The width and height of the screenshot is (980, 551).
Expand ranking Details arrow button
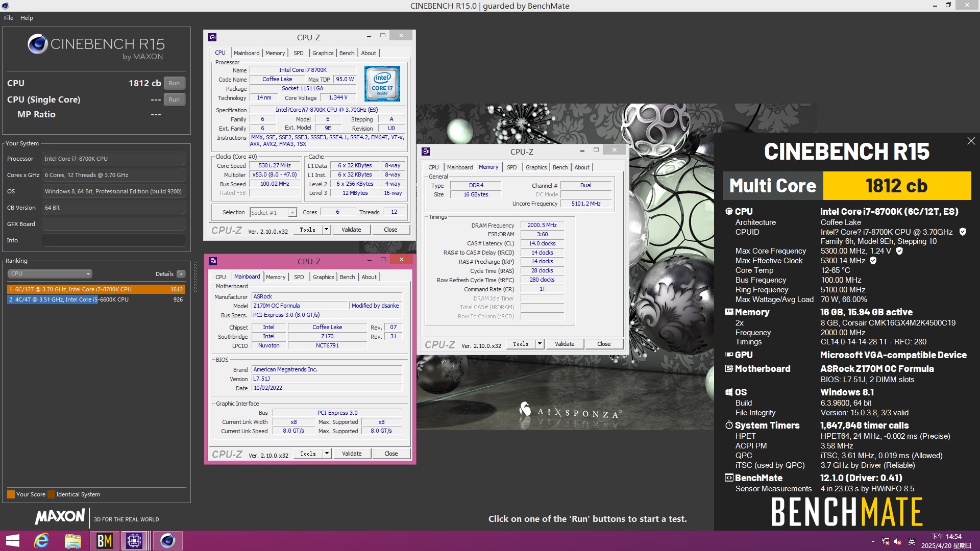pyautogui.click(x=181, y=274)
